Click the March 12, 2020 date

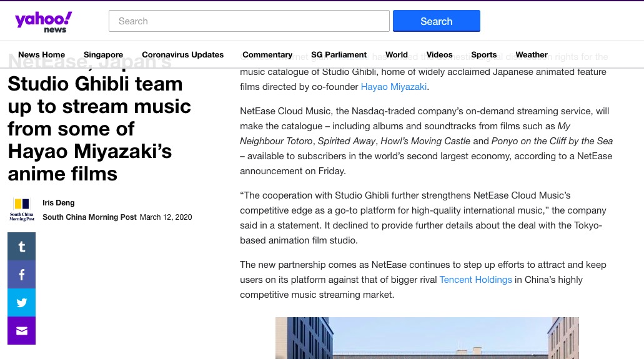pos(166,217)
